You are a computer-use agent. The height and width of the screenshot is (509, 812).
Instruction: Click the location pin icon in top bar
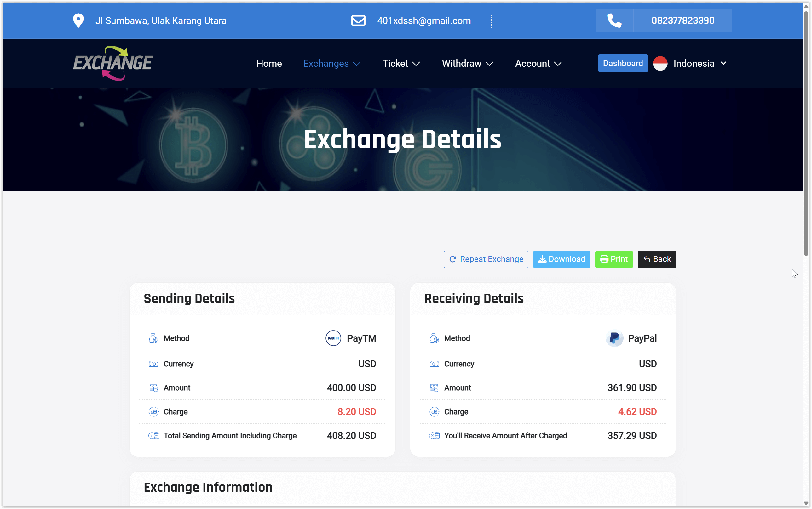tap(78, 20)
